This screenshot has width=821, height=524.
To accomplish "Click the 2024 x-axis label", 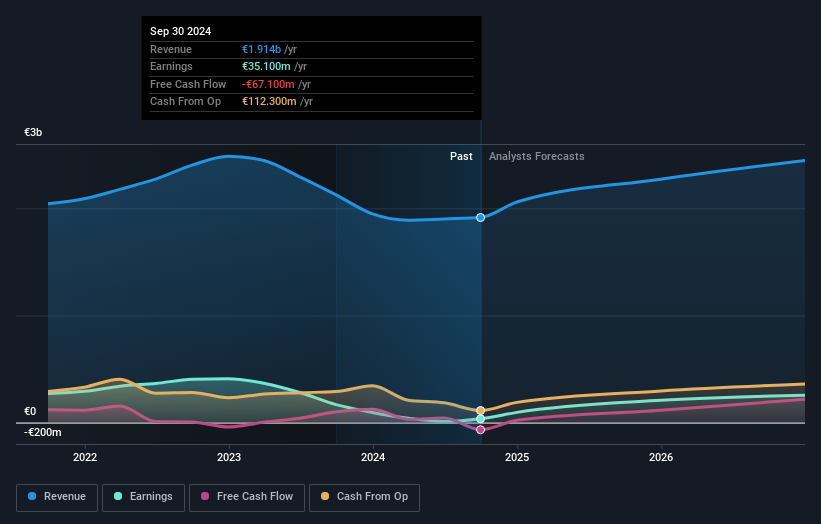I will (x=373, y=458).
